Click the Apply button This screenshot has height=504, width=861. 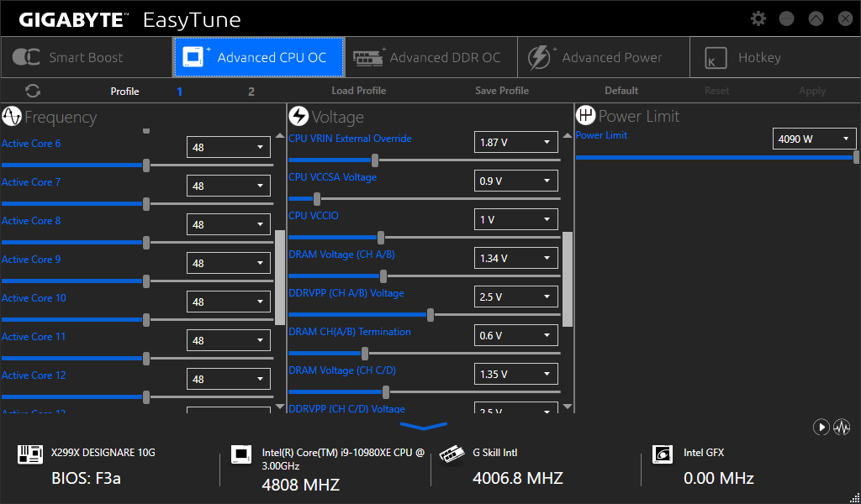812,91
